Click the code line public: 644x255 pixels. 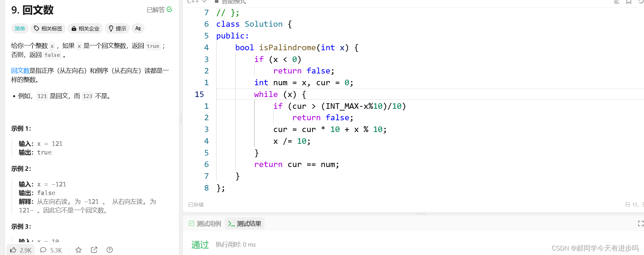click(232, 36)
